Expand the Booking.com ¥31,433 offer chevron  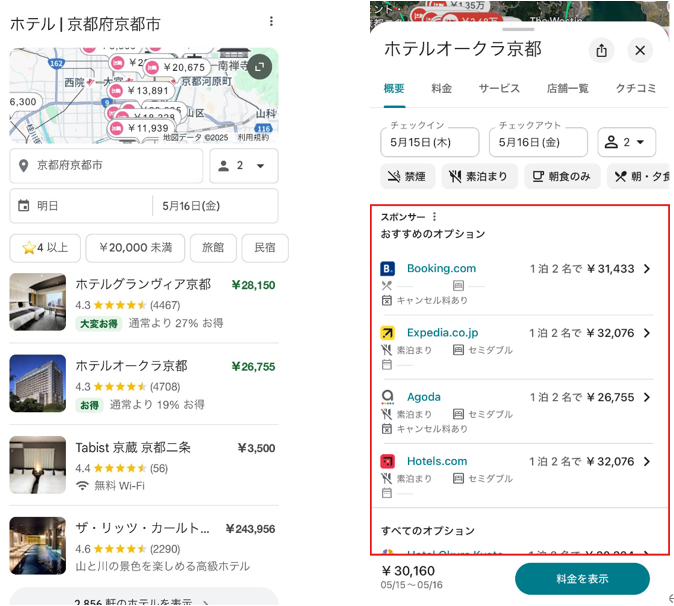(647, 269)
